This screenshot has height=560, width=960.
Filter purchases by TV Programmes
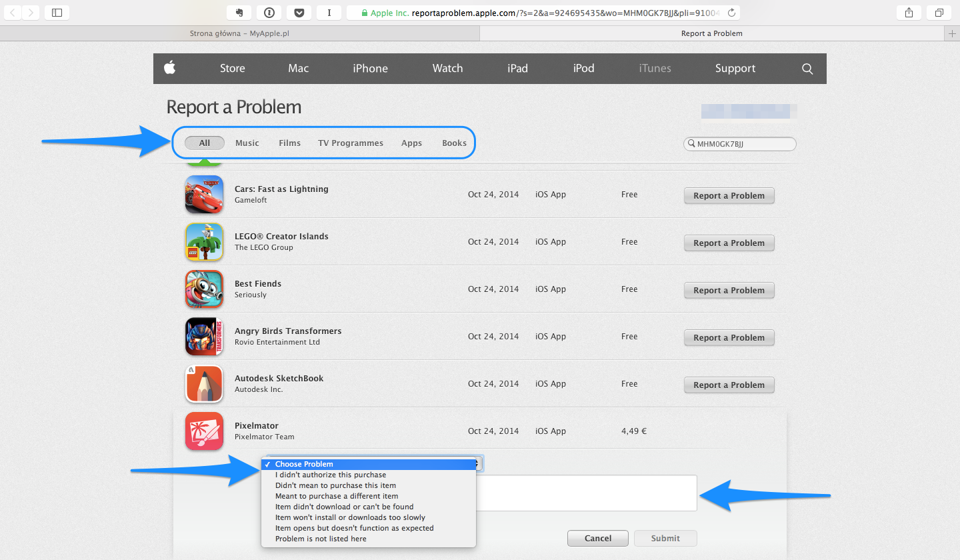[351, 143]
